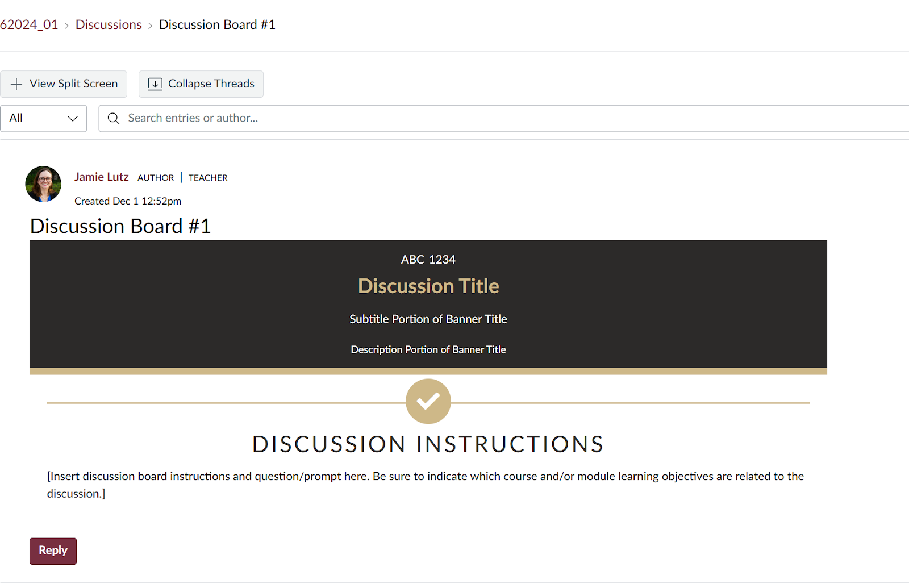Click the 'Created Dec 1 12:52pm' timestamp
The height and width of the screenshot is (588, 909).
pos(128,201)
